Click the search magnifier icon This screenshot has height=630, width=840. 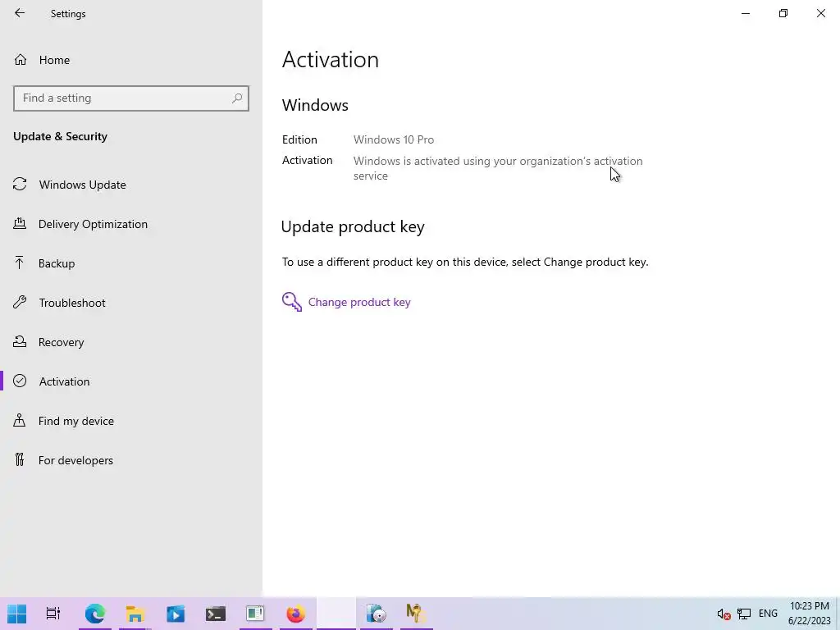(237, 98)
